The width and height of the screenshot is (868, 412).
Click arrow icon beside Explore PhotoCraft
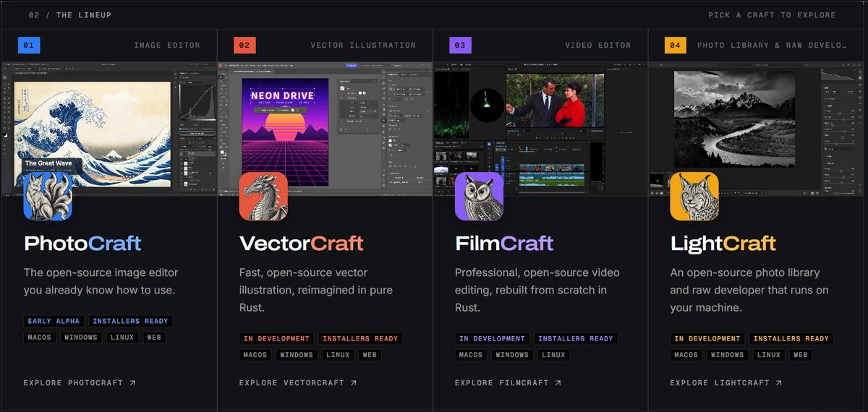tap(132, 382)
